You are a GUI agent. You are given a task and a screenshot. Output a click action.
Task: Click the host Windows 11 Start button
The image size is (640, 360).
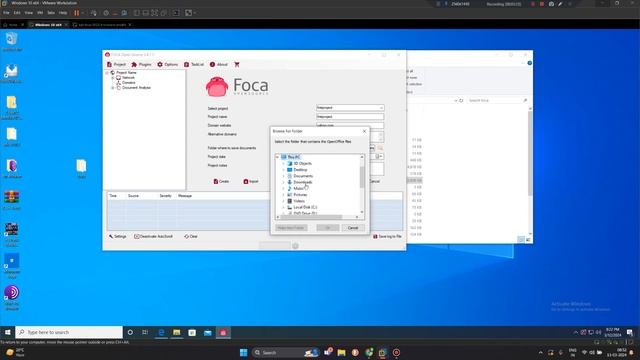(x=244, y=352)
